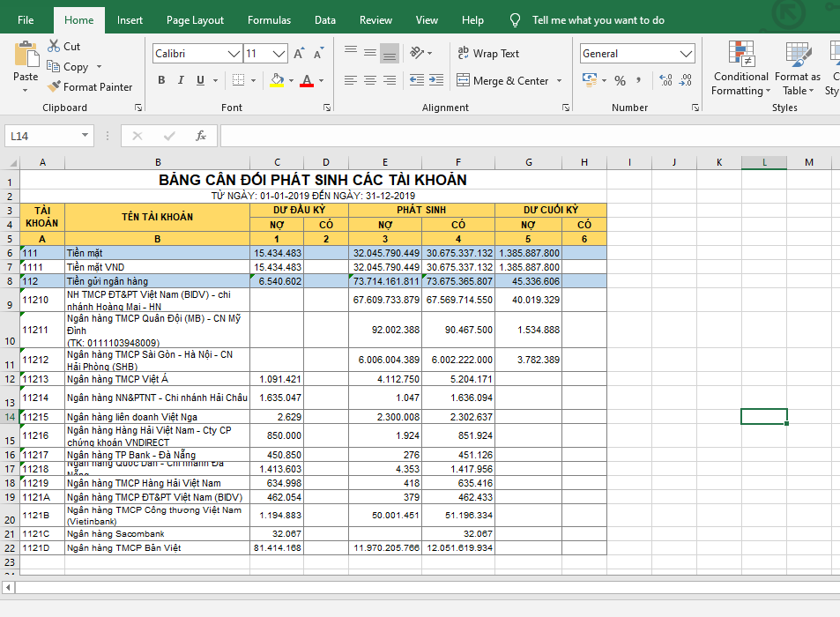Viewport: 840px width, 617px height.
Task: Click the Increase Font Size icon
Action: (299, 54)
